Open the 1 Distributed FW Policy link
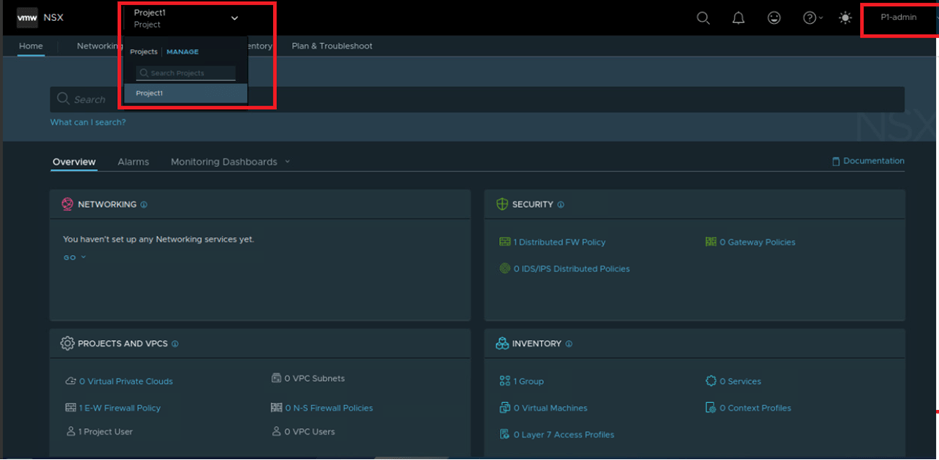This screenshot has width=939, height=460. (559, 242)
